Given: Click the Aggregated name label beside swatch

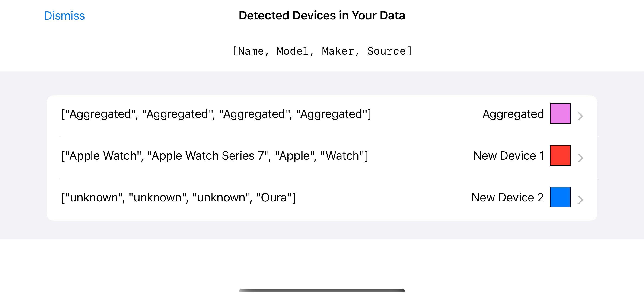Looking at the screenshot, I should (x=513, y=114).
